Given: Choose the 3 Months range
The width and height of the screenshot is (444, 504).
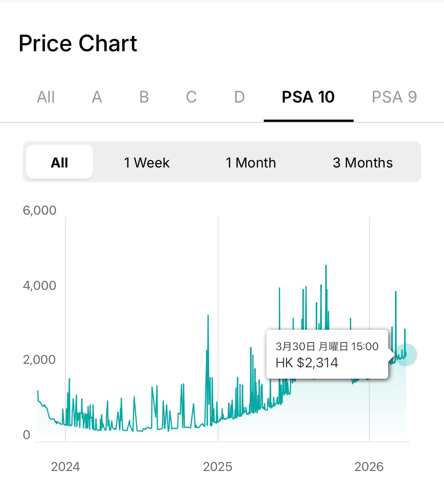Looking at the screenshot, I should (x=363, y=163).
